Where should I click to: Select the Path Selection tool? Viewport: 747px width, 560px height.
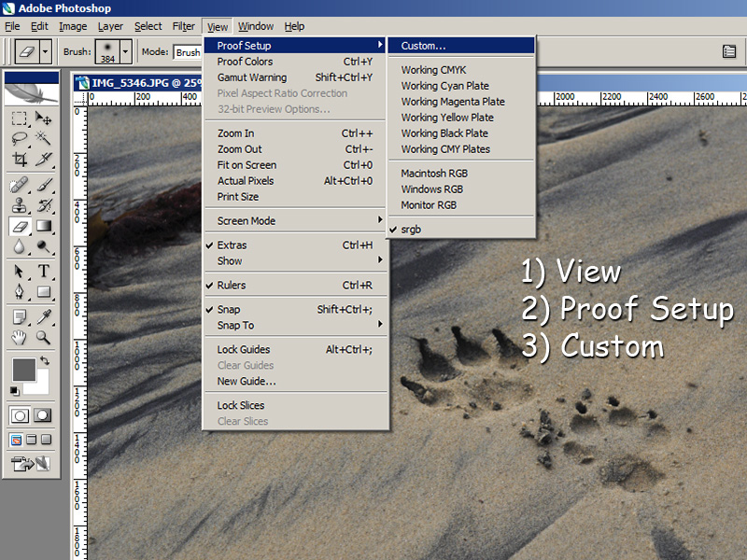[x=19, y=272]
